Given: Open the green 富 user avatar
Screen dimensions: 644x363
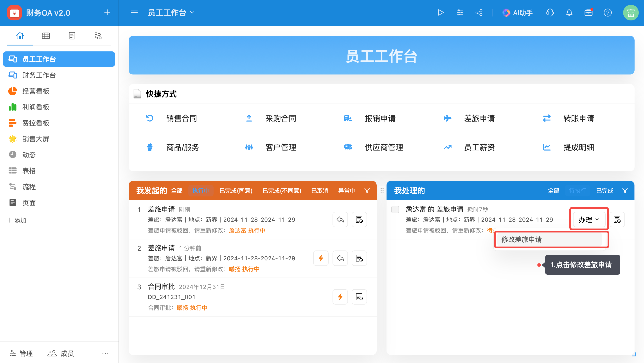Looking at the screenshot, I should [x=631, y=13].
